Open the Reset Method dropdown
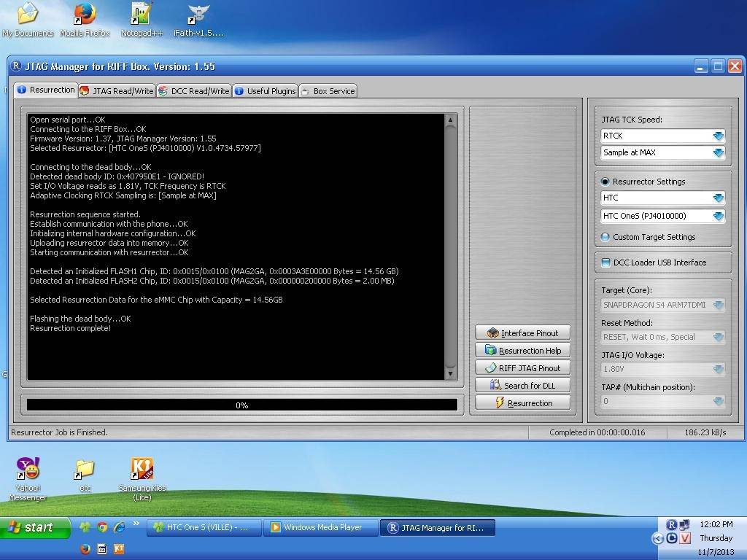Viewport: 747px width, 560px height. [x=662, y=337]
